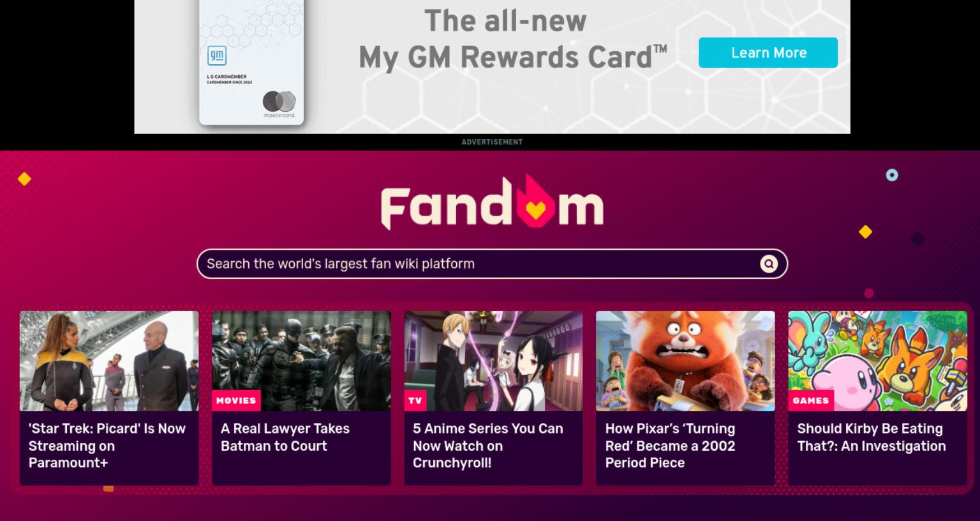Click the MOVIES category badge

tap(236, 400)
